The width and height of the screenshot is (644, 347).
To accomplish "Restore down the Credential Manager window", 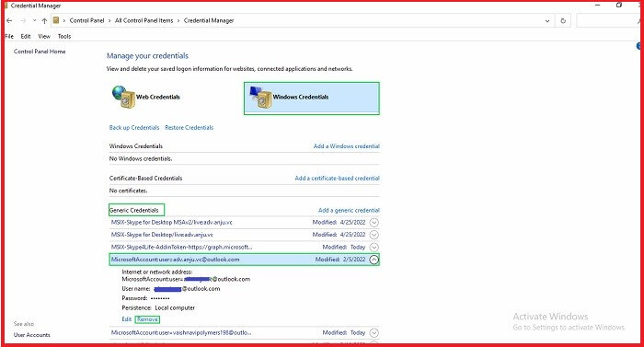I will click(x=619, y=5).
